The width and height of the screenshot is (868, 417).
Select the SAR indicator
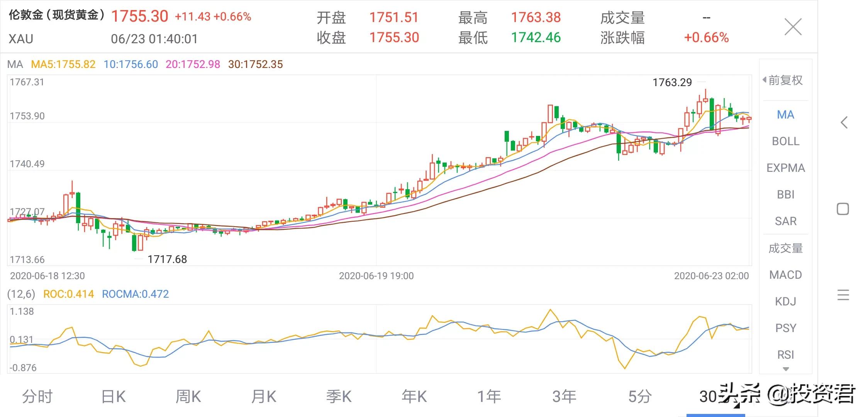pos(785,221)
